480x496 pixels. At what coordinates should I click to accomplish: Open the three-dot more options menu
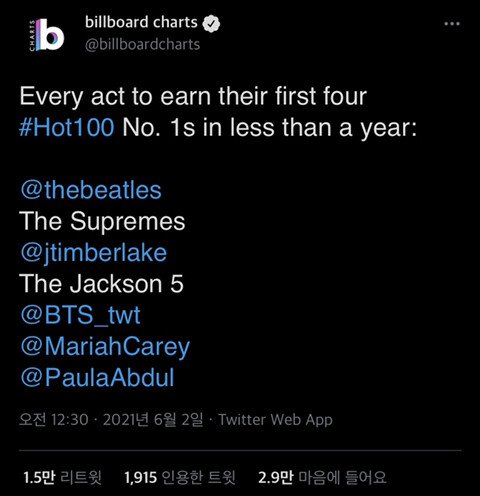pos(452,24)
